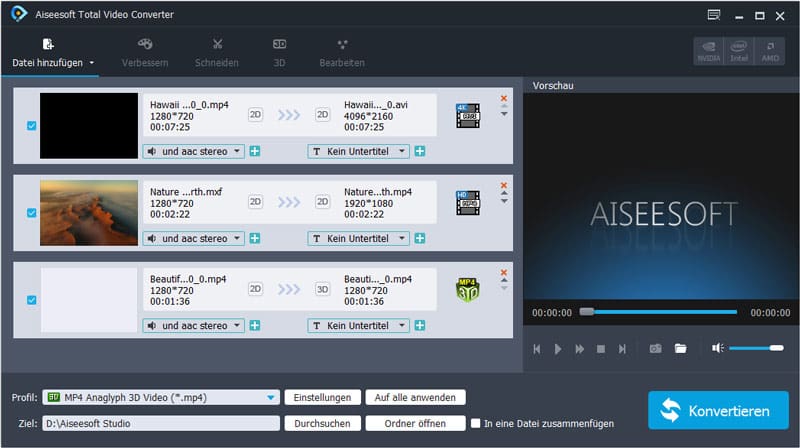The width and height of the screenshot is (800, 448).
Task: Fast forward the preview video
Action: 580,349
